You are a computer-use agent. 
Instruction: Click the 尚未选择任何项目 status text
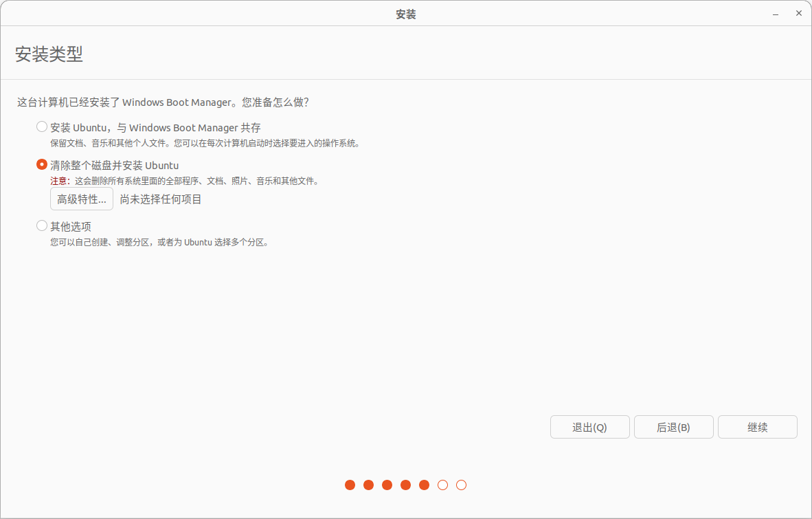[x=161, y=199]
